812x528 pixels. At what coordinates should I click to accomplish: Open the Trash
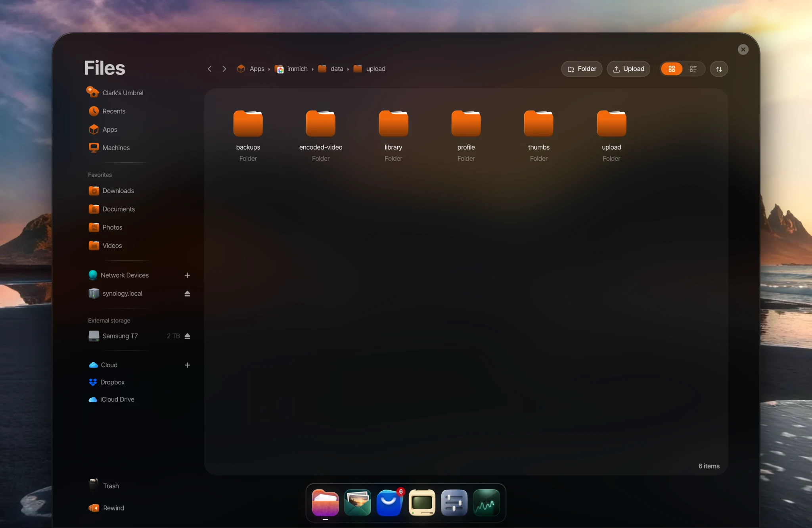[104, 486]
